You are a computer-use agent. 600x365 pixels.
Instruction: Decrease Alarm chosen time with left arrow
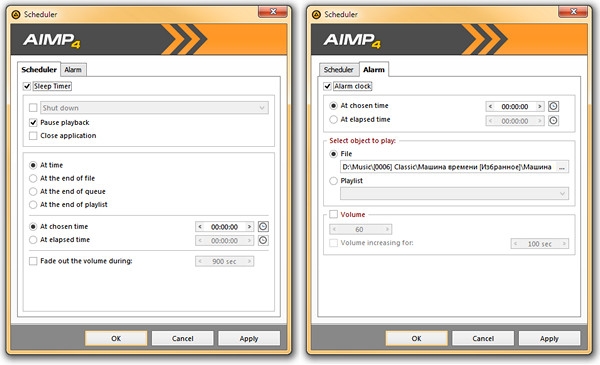pos(491,106)
